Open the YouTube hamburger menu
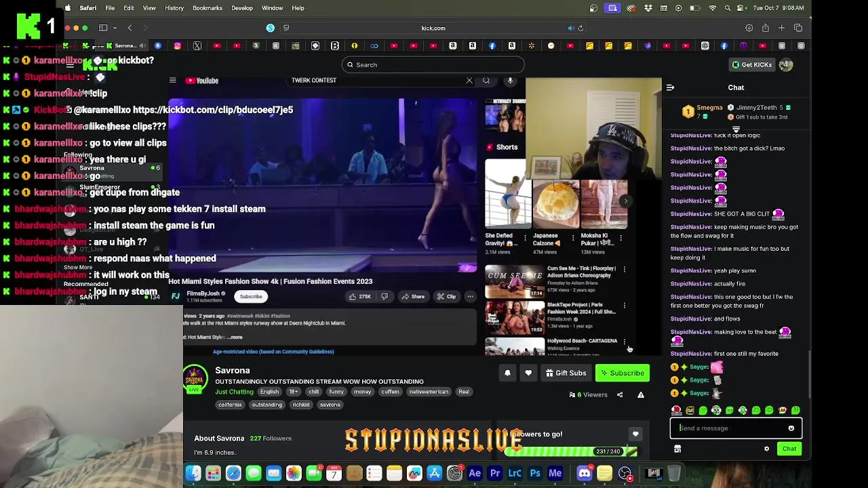Screen dimensions: 868x488 click(x=172, y=81)
